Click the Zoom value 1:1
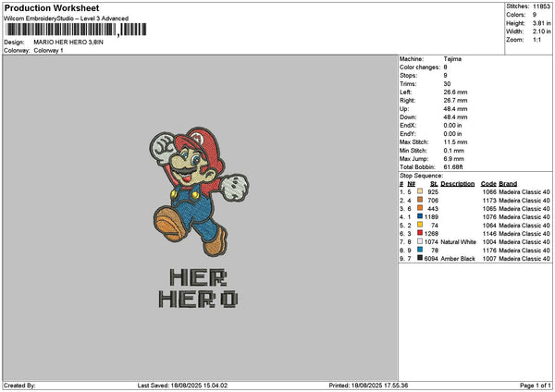 click(x=536, y=40)
